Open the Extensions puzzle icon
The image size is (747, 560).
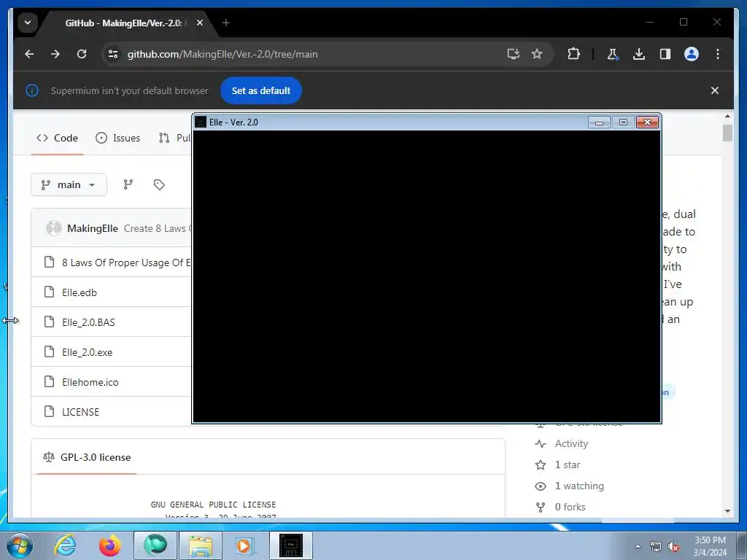tap(573, 54)
